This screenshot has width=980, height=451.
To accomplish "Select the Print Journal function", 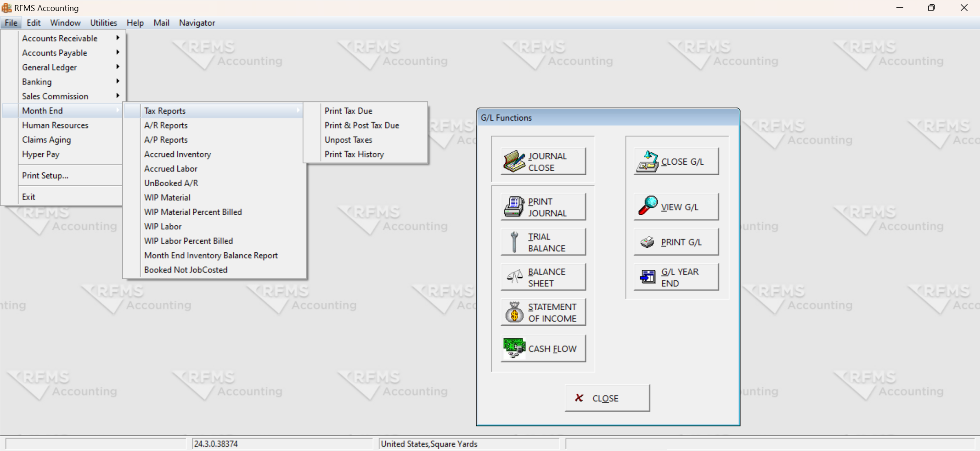I will pos(542,206).
